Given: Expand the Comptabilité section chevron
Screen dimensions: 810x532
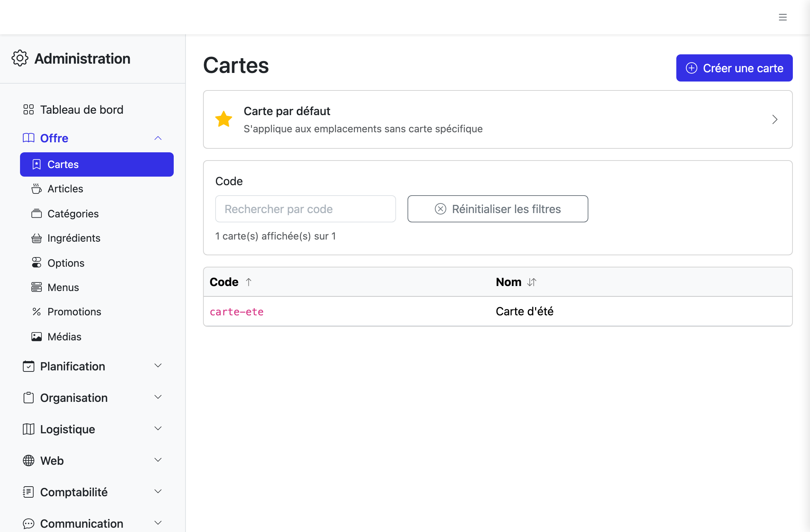Looking at the screenshot, I should (158, 491).
